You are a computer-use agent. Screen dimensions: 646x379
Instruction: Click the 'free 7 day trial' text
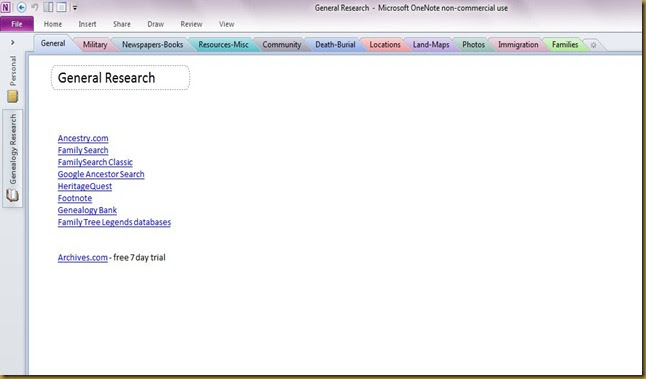(139, 257)
